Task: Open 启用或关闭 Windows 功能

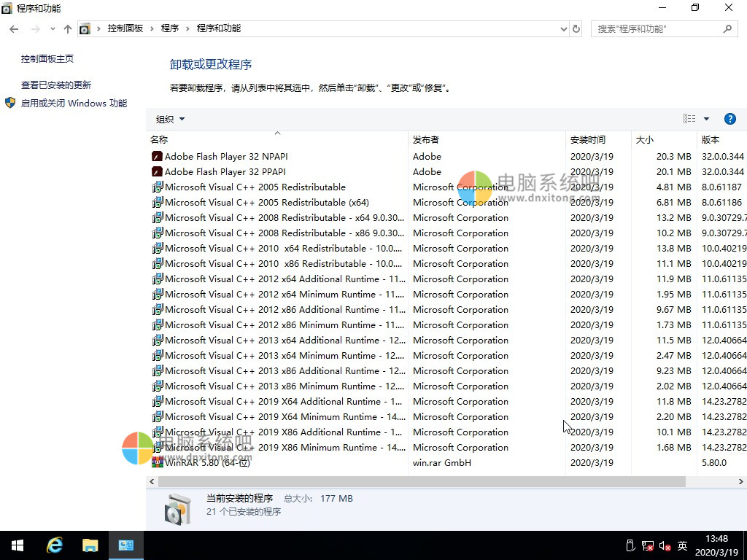Action: (x=74, y=103)
